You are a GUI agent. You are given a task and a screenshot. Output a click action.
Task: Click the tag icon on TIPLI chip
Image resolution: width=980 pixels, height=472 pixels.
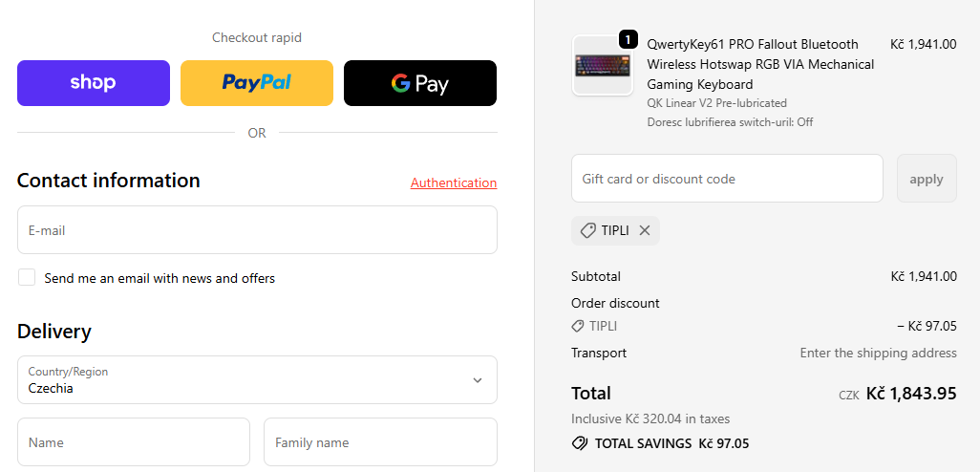click(x=588, y=230)
